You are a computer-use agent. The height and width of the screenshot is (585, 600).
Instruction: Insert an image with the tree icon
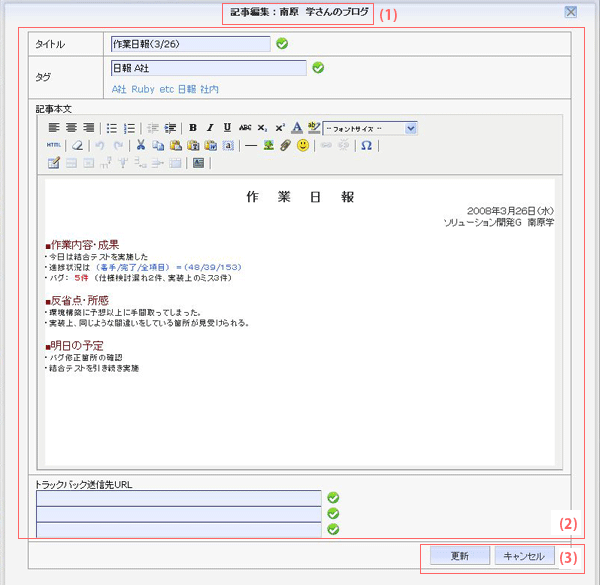[x=269, y=145]
